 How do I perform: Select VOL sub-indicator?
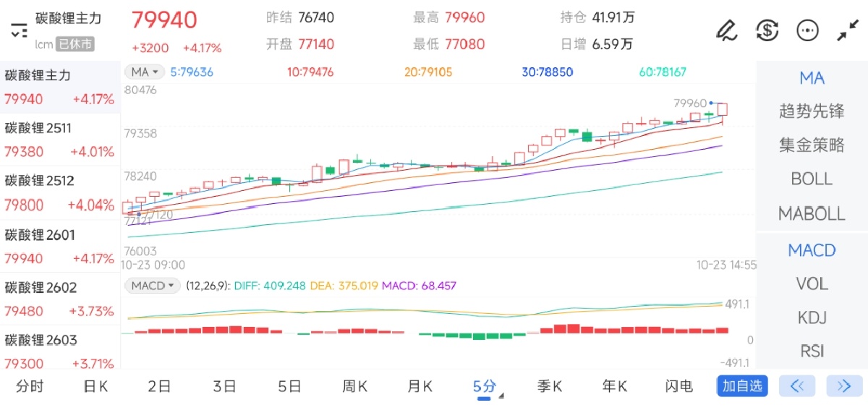click(812, 284)
